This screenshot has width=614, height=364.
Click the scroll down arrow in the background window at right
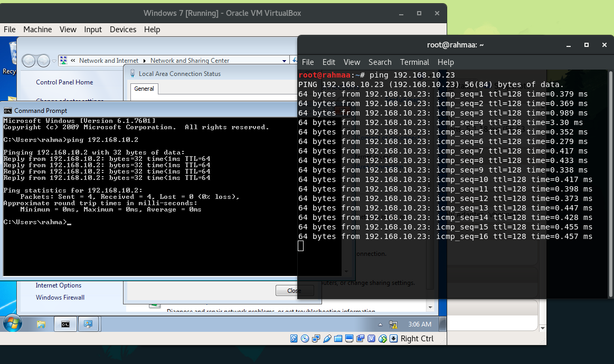point(542,328)
